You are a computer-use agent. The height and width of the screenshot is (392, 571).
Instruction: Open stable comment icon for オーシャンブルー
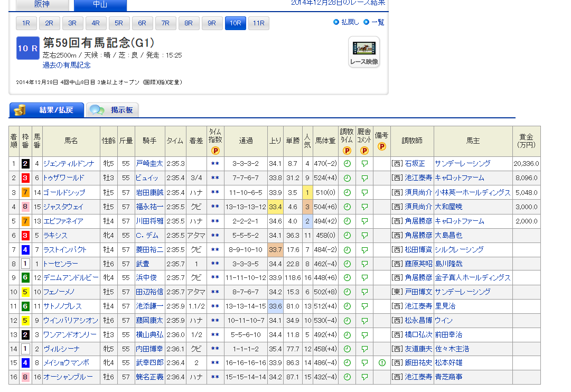[x=364, y=377]
